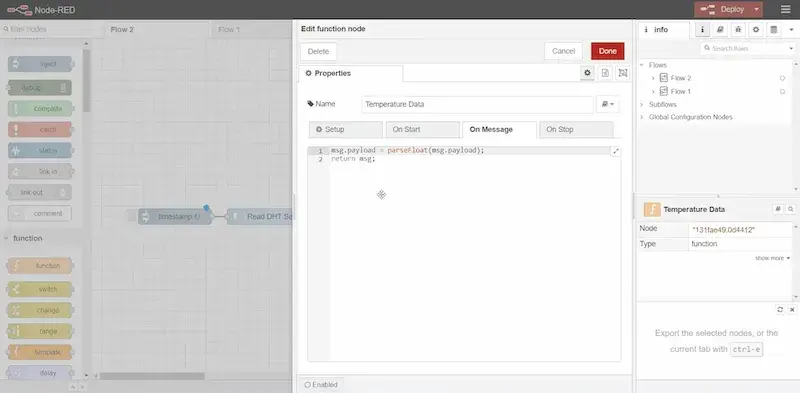Open help for Temperature Data node
The image size is (800, 393).
(778, 209)
